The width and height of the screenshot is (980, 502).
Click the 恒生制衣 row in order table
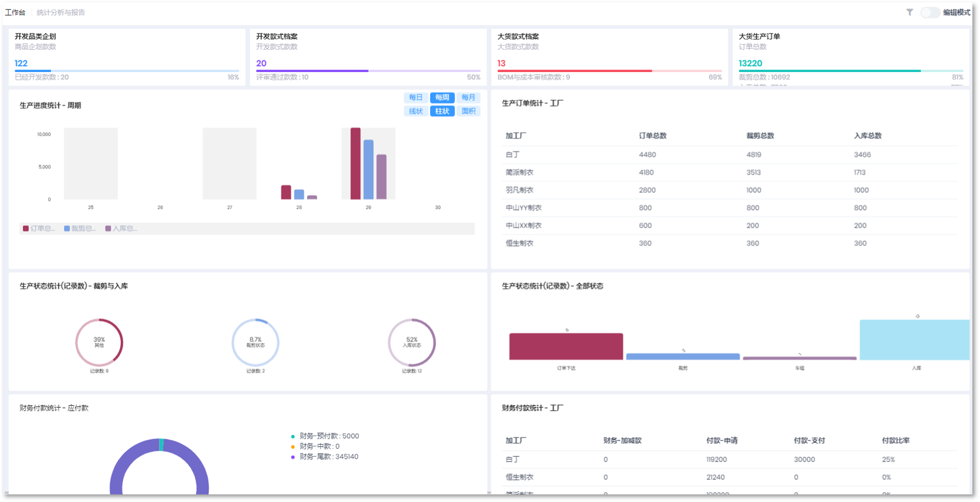(730, 243)
